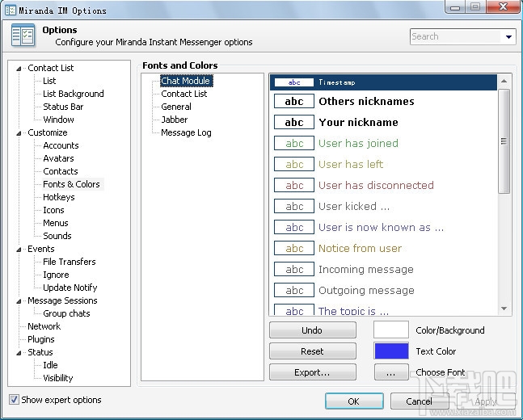This screenshot has height=420, width=523.
Task: Click the Choose Font ellipsis button
Action: pos(391,372)
